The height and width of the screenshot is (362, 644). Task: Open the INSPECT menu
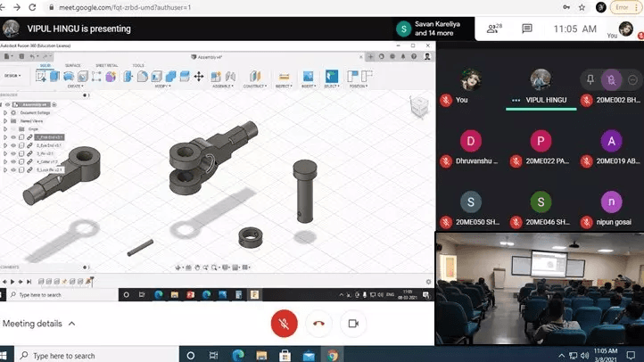point(284,86)
